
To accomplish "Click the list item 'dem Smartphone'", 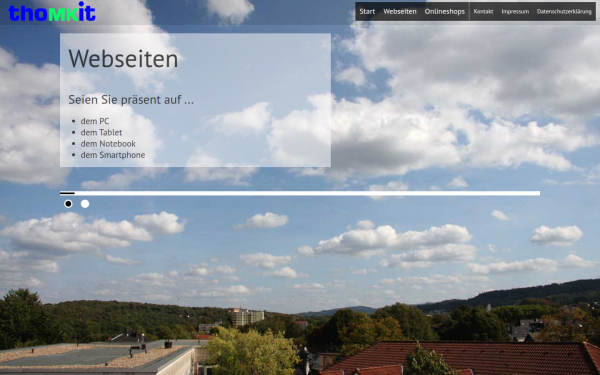I will click(112, 155).
